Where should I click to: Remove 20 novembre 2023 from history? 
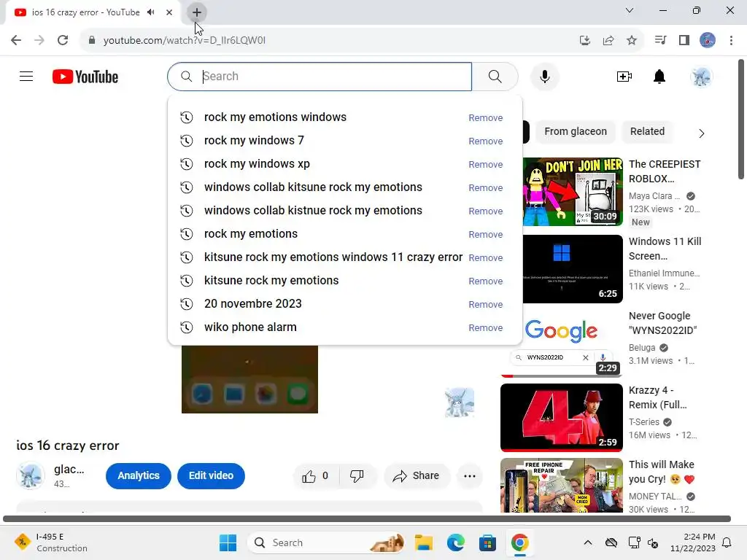[x=485, y=304]
